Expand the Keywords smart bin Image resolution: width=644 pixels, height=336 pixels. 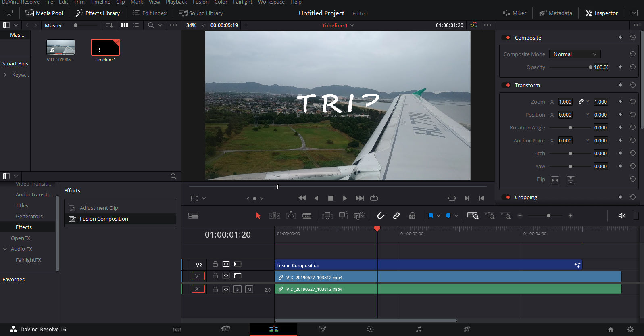coord(5,75)
